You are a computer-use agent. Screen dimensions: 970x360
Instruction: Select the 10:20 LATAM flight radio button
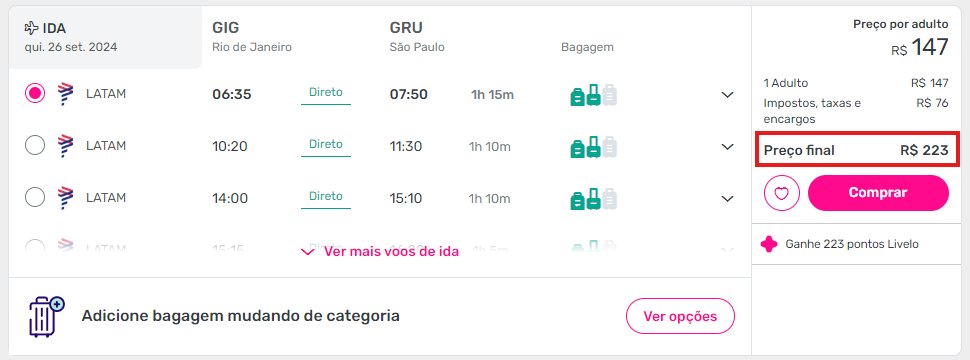(35, 145)
